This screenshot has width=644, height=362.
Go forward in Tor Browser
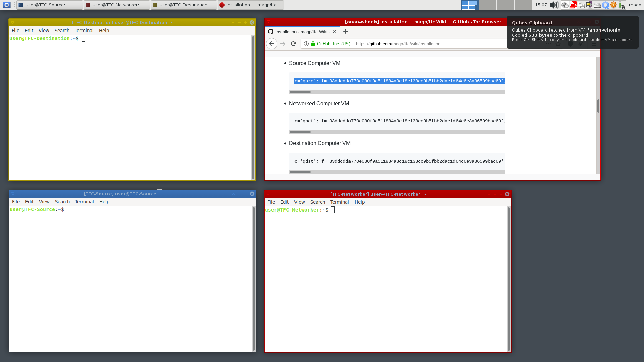pos(283,44)
